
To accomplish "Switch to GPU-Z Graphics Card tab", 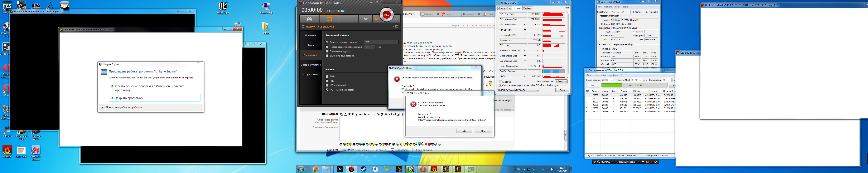I will 505,8.
